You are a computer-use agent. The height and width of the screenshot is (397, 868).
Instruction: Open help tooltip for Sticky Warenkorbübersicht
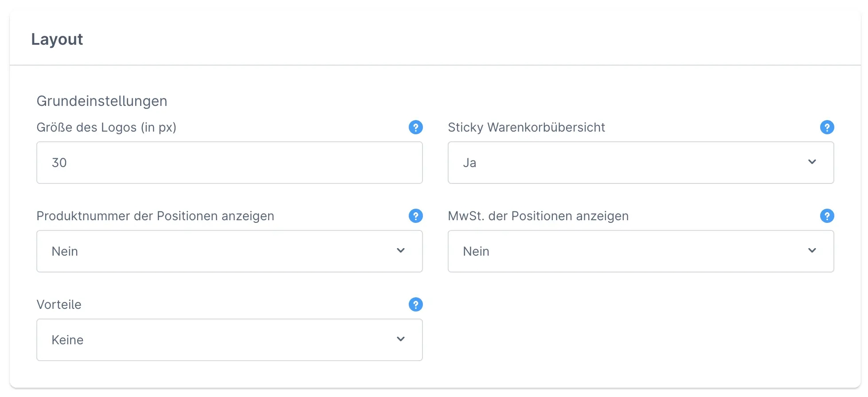pyautogui.click(x=827, y=128)
